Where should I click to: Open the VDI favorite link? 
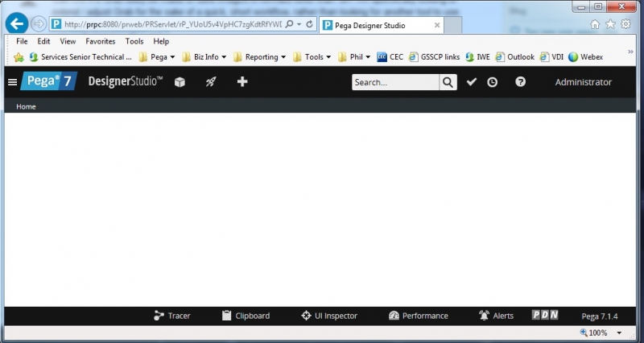551,57
